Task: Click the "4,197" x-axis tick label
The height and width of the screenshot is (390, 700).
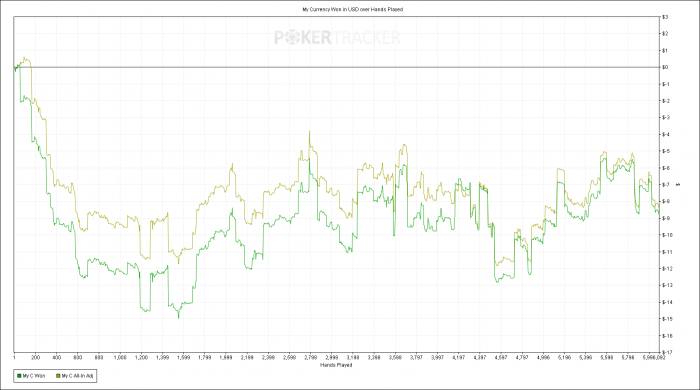Action: tap(458, 357)
